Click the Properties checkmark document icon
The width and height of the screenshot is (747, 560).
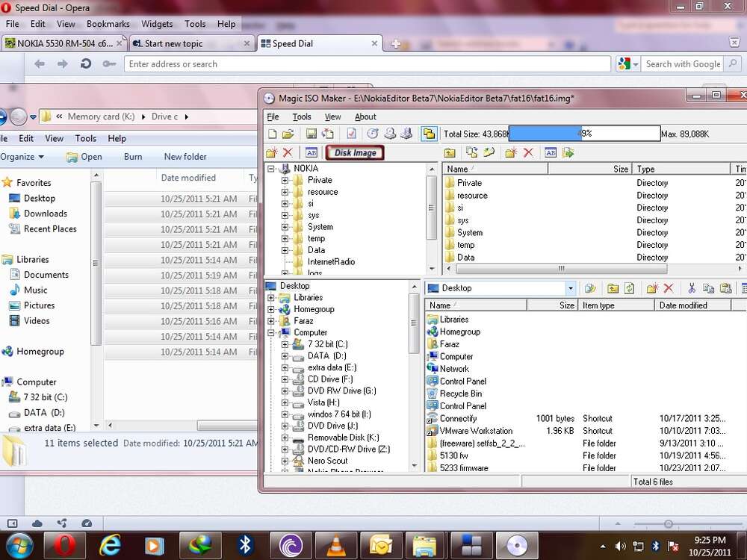coord(351,134)
